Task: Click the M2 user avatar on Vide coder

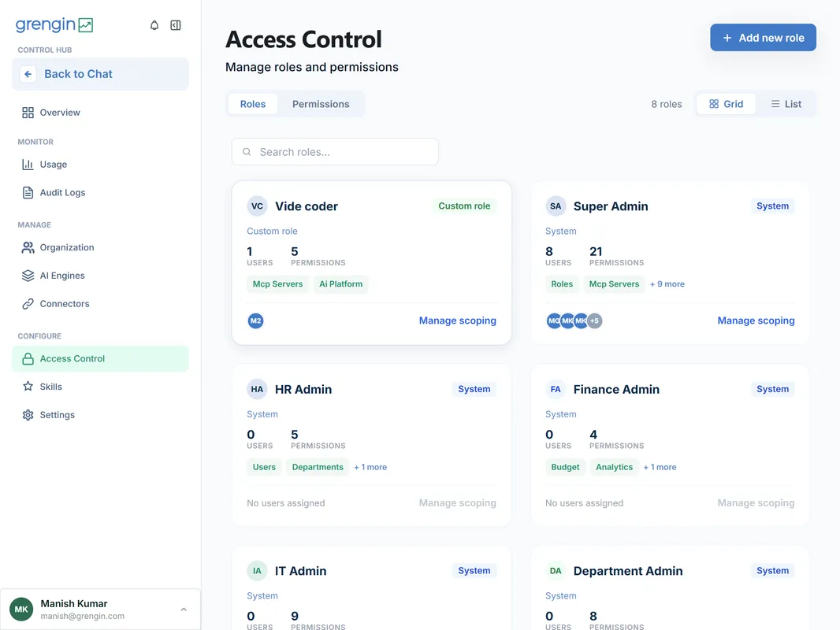Action: click(255, 321)
